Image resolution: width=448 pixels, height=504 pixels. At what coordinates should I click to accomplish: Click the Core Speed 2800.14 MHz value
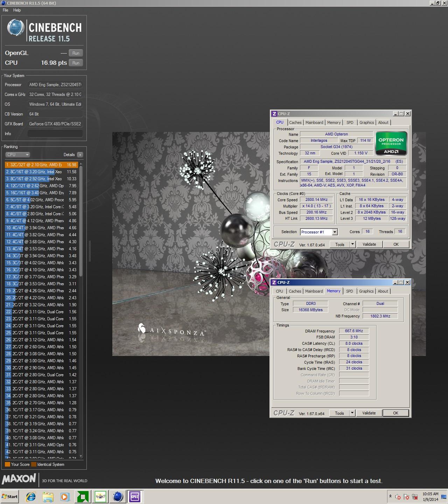click(x=316, y=200)
